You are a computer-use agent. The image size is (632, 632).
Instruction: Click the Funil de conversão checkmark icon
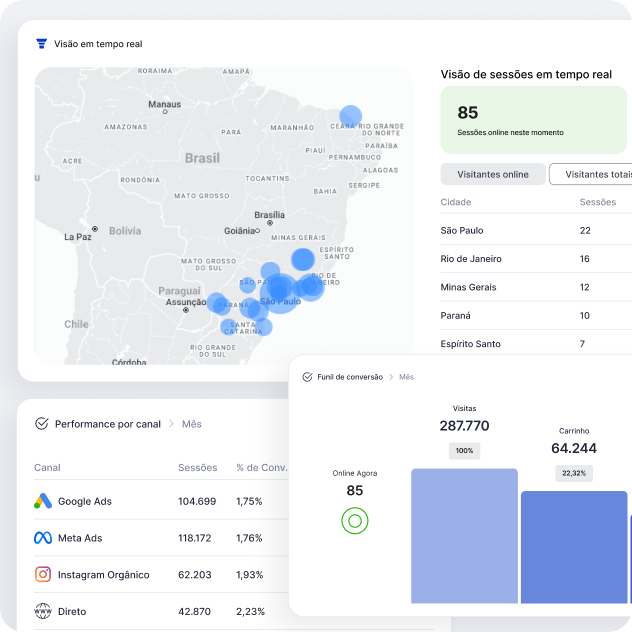pyautogui.click(x=308, y=377)
